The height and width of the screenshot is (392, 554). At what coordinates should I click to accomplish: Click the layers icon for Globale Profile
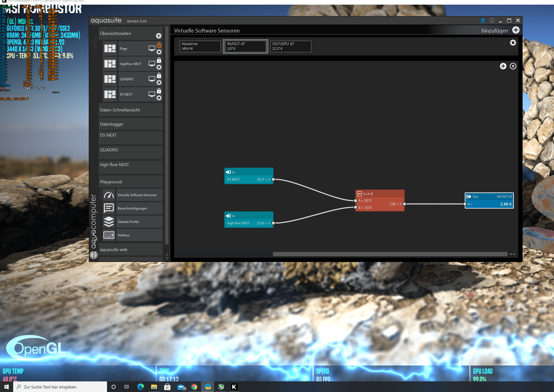click(109, 222)
